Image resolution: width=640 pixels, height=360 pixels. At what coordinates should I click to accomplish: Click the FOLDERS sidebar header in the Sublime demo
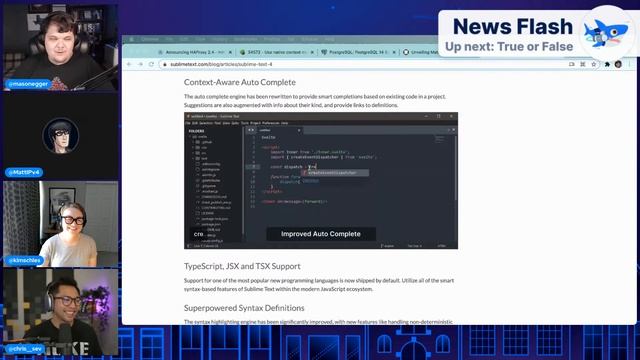[x=196, y=131]
